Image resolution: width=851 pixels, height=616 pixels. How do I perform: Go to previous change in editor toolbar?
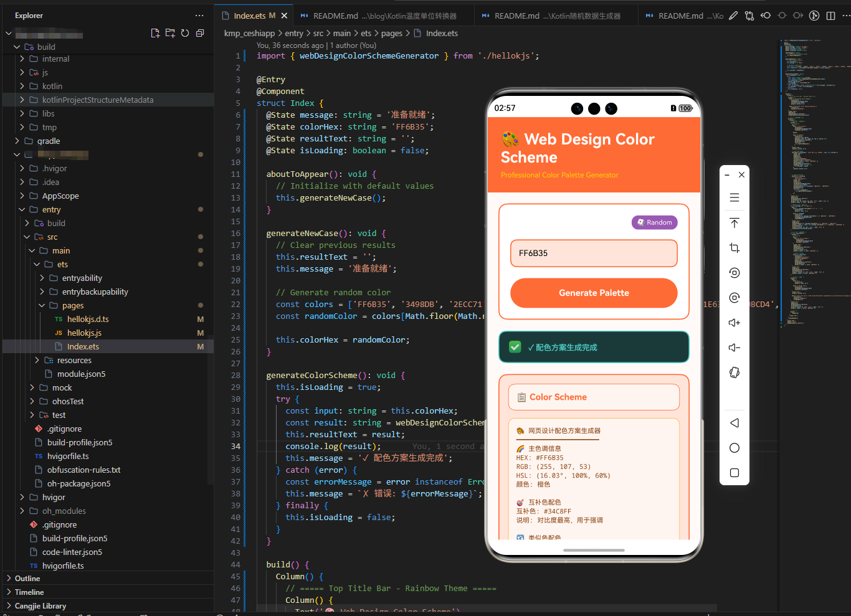coord(766,16)
